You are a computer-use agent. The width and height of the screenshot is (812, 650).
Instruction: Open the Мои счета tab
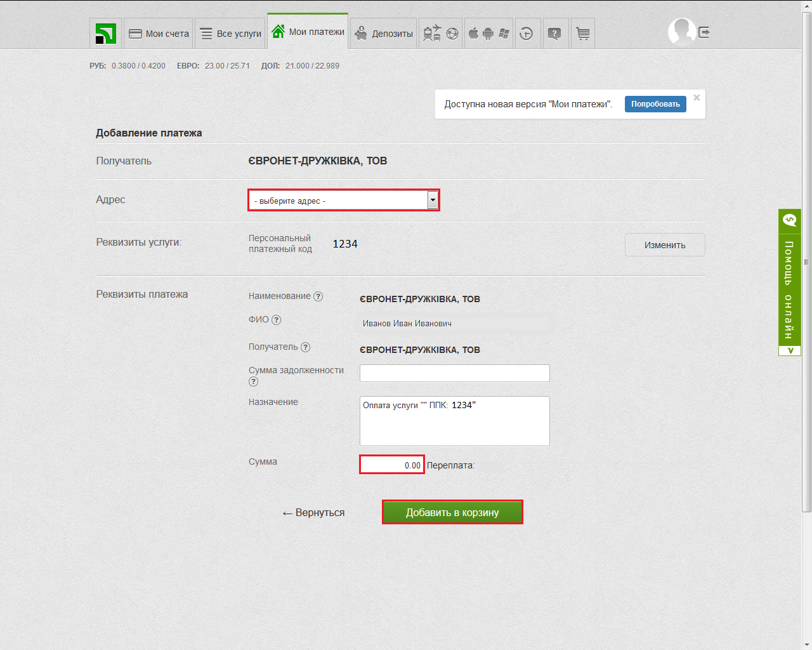click(x=159, y=34)
